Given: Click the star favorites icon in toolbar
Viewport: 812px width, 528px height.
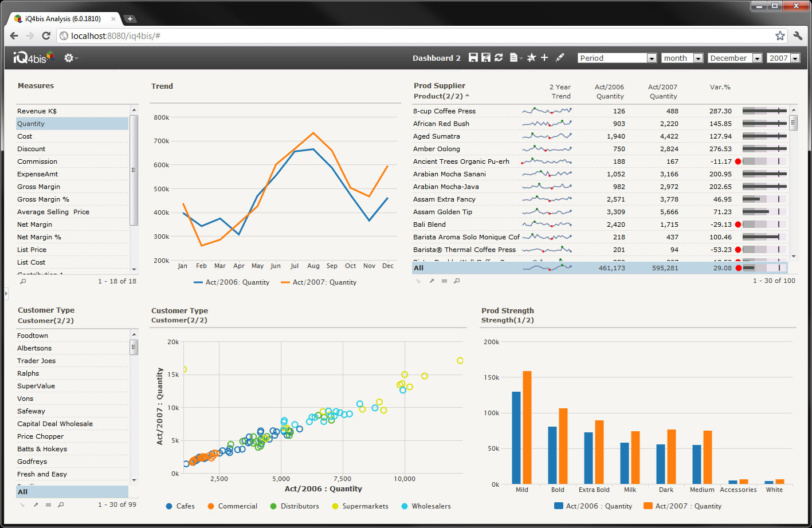Looking at the screenshot, I should pos(531,58).
